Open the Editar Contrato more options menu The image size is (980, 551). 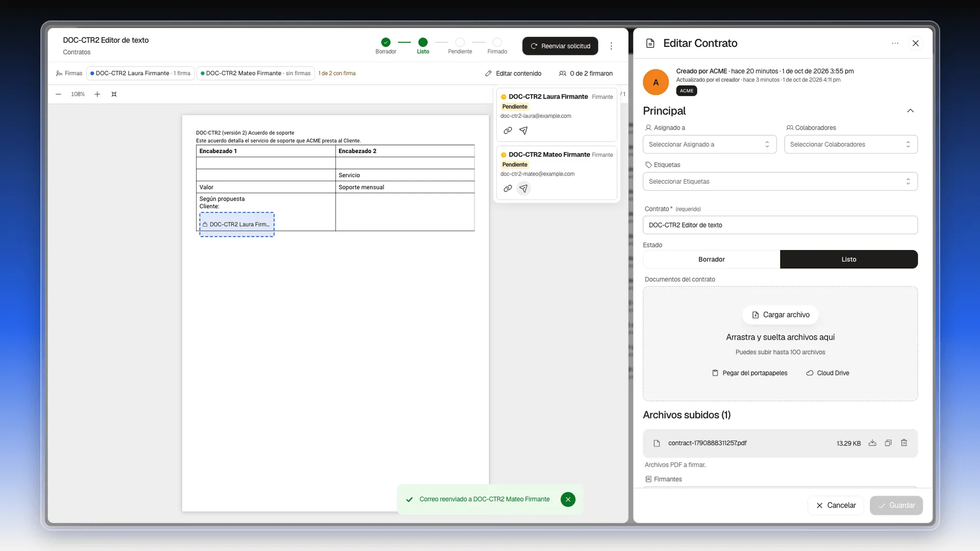point(895,43)
